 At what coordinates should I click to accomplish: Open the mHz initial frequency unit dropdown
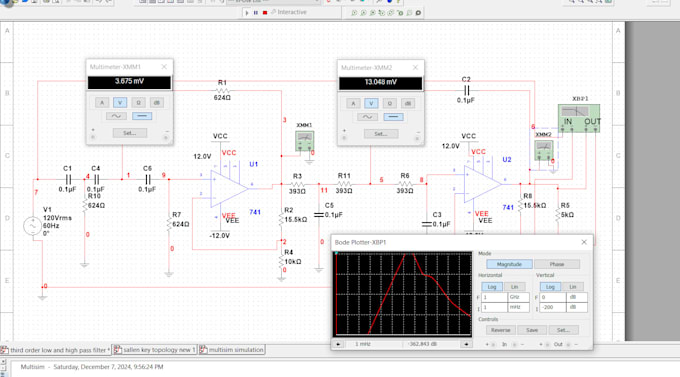[x=519, y=307]
